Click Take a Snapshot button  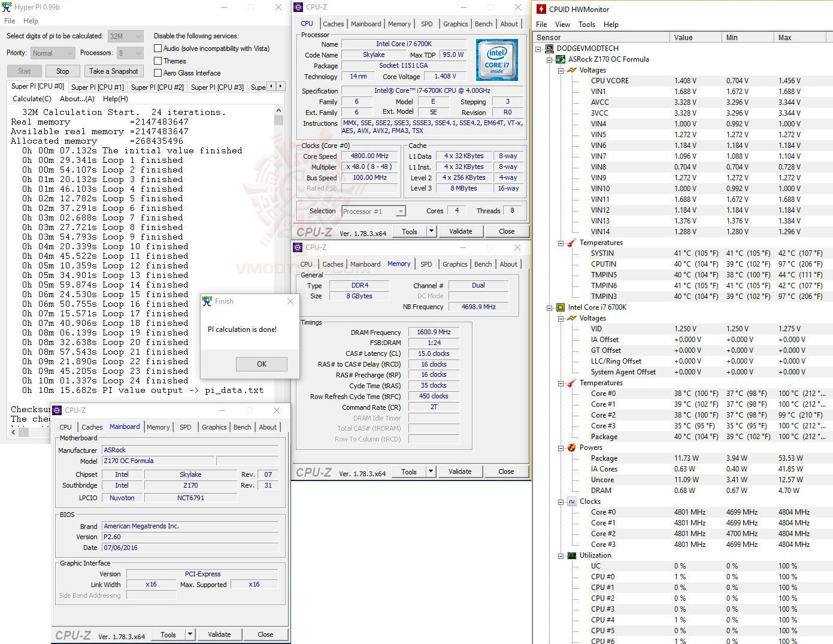click(x=114, y=71)
